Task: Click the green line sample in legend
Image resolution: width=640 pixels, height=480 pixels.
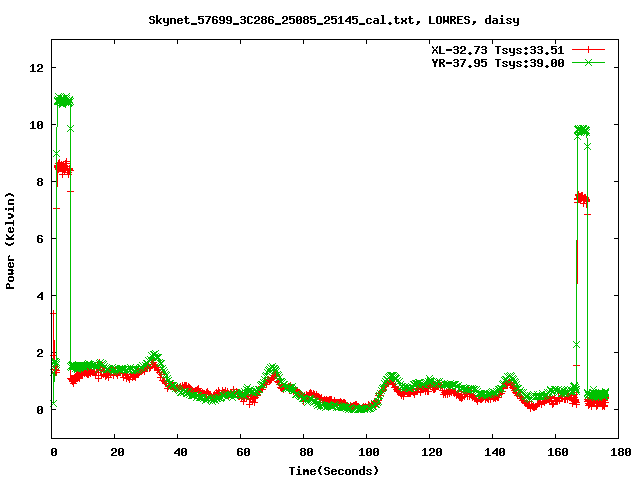Action: [x=588, y=63]
